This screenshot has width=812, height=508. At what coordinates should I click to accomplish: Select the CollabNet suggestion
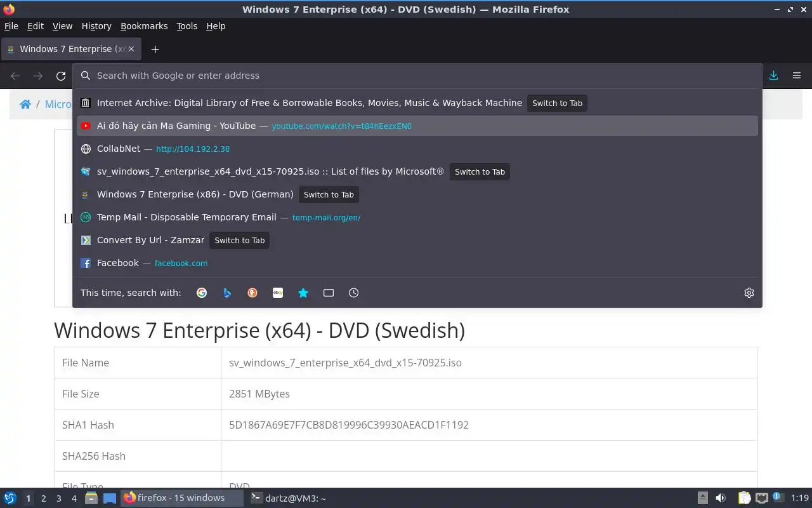417,149
